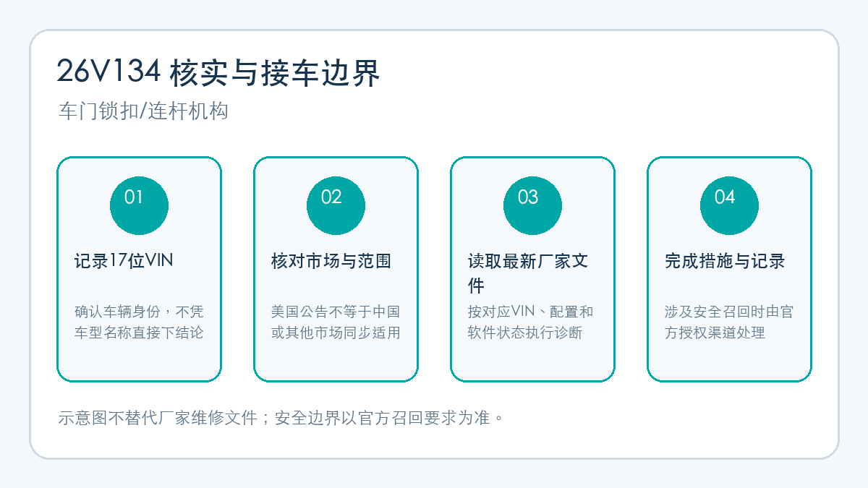Viewport: 868px width, 488px height.
Task: Select the third step card
Action: click(x=532, y=269)
